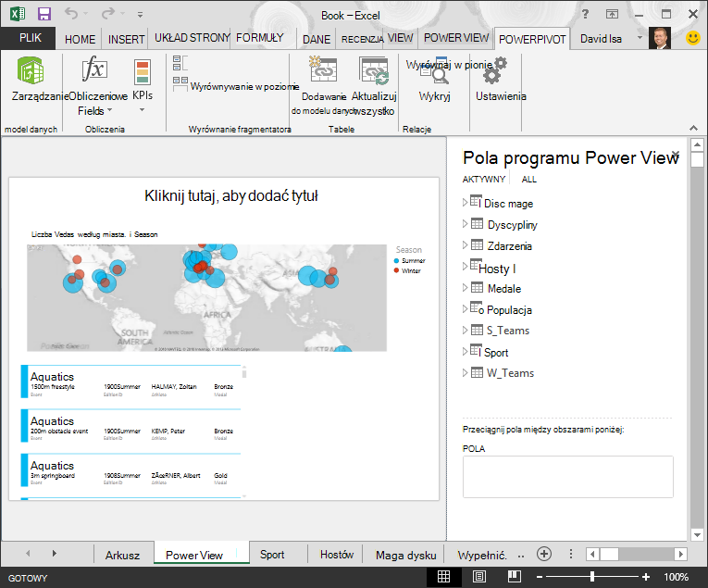Expand the Sport table
Image resolution: width=708 pixels, height=588 pixels.
(466, 351)
